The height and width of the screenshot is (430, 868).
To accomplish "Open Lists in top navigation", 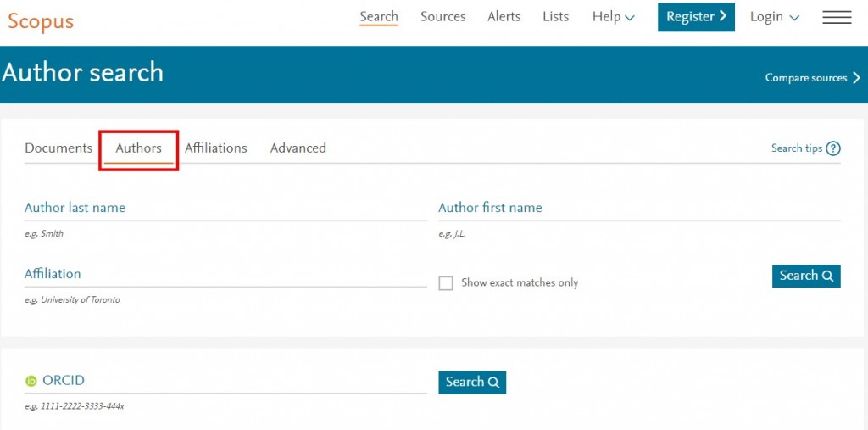I will point(556,17).
